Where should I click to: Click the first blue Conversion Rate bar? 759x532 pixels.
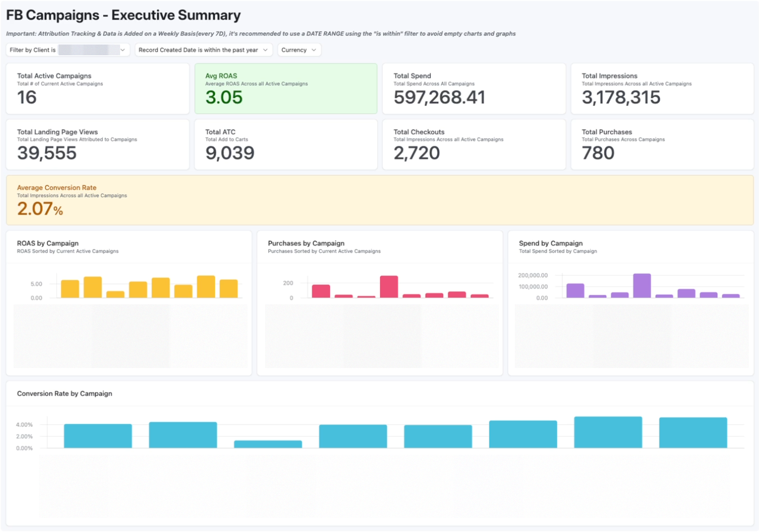pyautogui.click(x=98, y=436)
